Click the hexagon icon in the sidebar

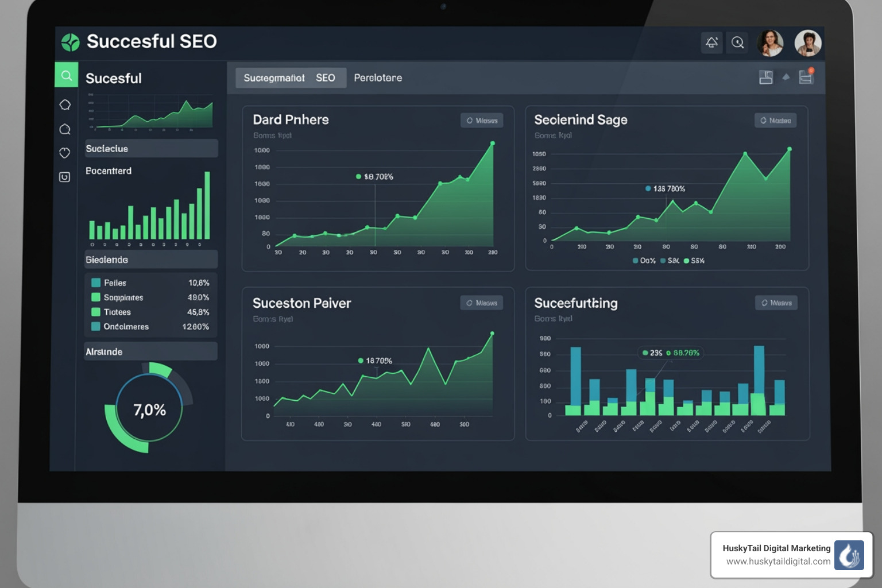[x=65, y=105]
